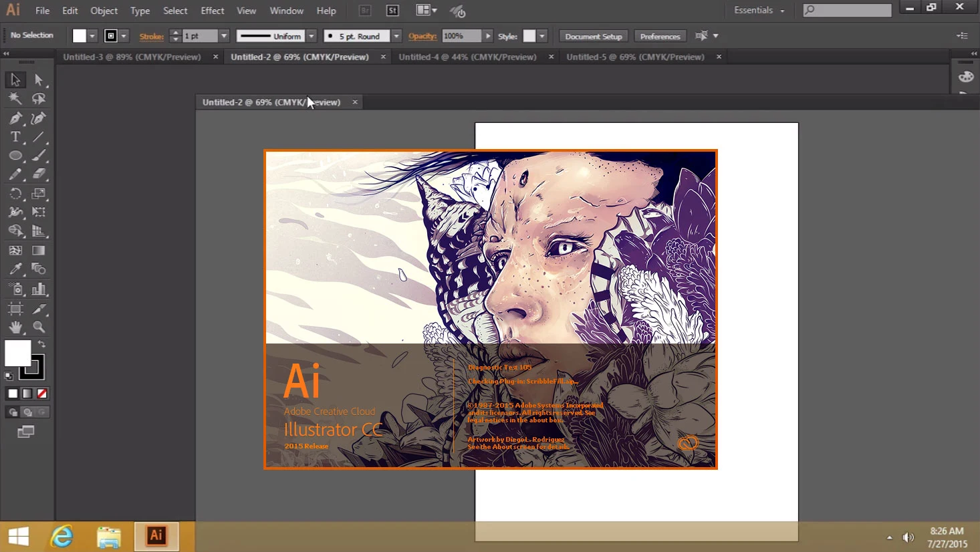This screenshot has height=552, width=980.
Task: Select the Artboard tool
Action: (x=15, y=308)
